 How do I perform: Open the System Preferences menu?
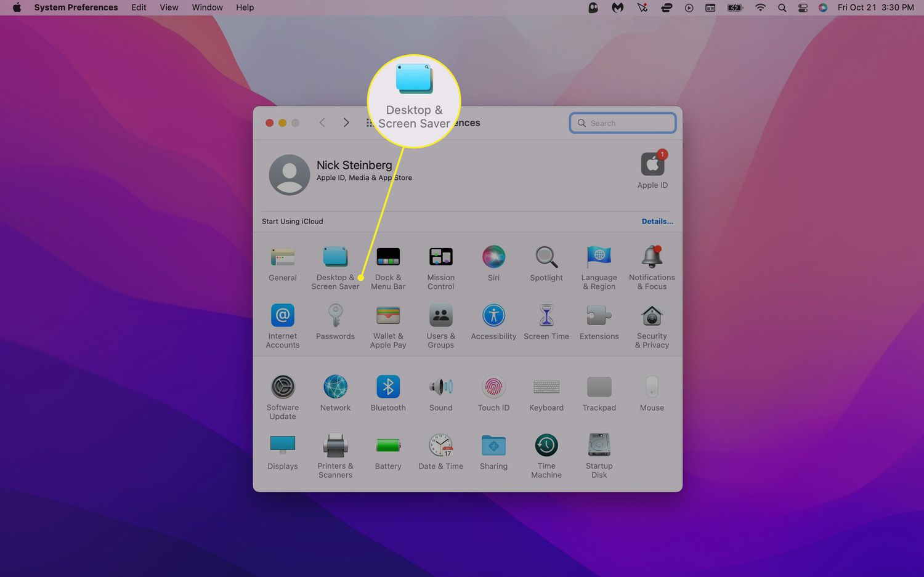[x=76, y=7]
